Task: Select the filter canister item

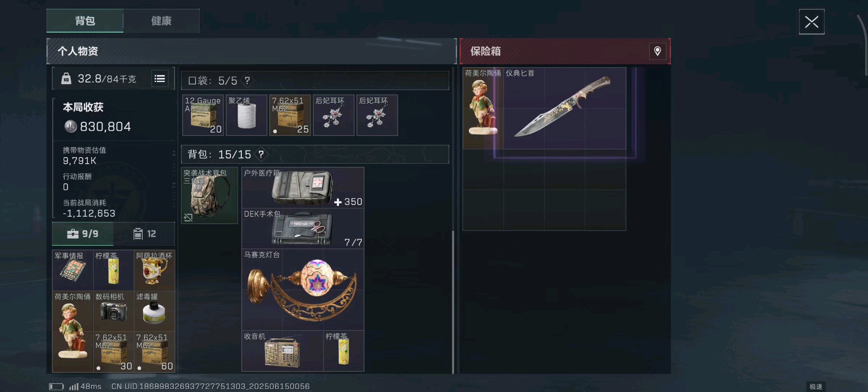Action: [154, 311]
